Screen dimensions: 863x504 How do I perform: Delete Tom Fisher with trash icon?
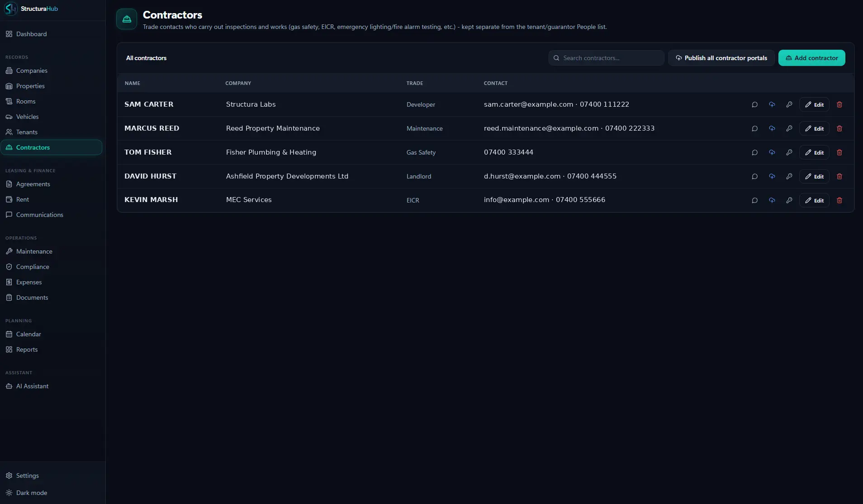coord(839,152)
